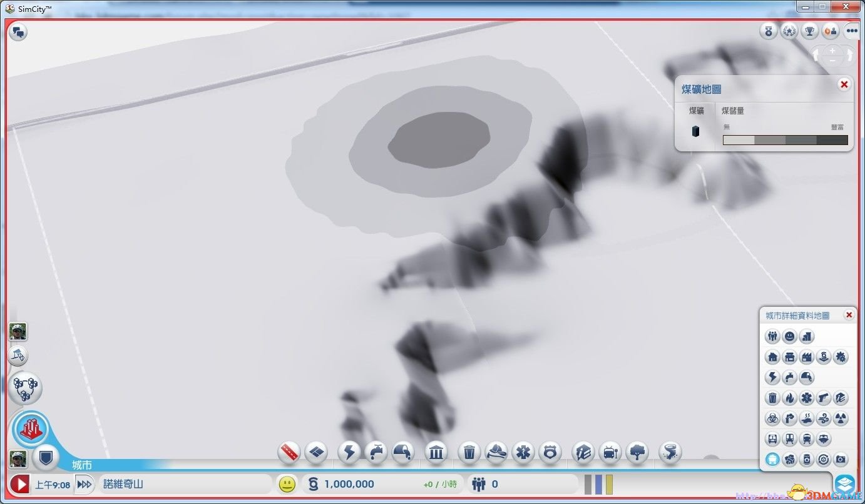This screenshot has height=504, width=865.
Task: Show the air pollution data map
Action: [790, 418]
